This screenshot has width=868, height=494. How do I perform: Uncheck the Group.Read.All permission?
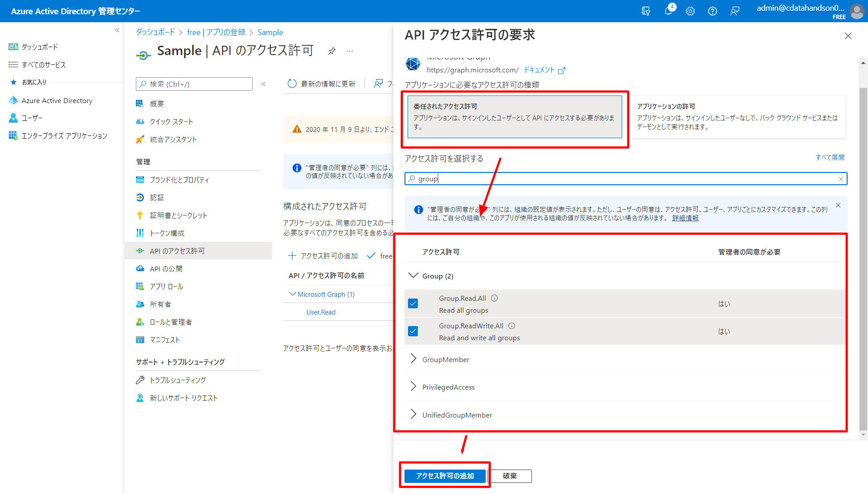tap(413, 303)
